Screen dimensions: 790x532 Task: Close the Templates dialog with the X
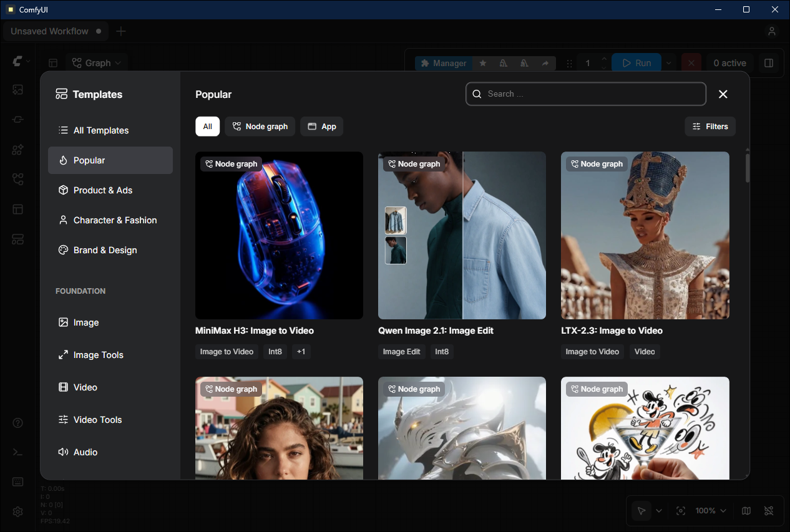click(x=723, y=94)
